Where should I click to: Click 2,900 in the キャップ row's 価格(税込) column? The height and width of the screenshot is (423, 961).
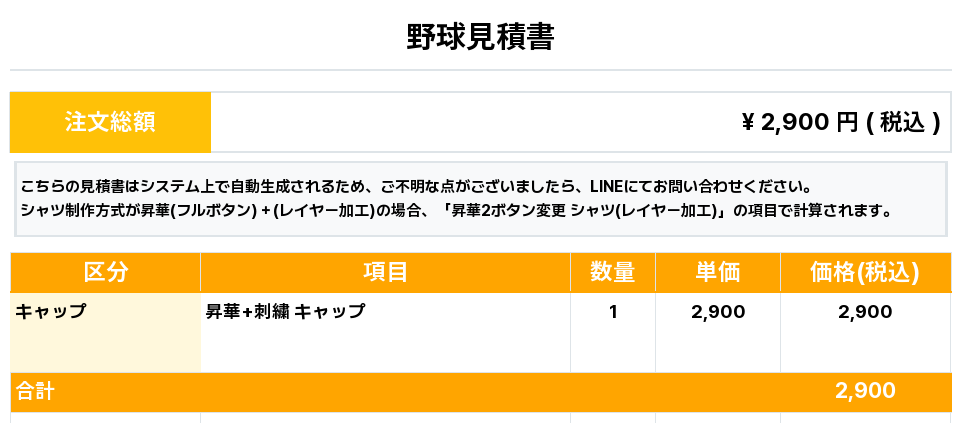(x=865, y=311)
